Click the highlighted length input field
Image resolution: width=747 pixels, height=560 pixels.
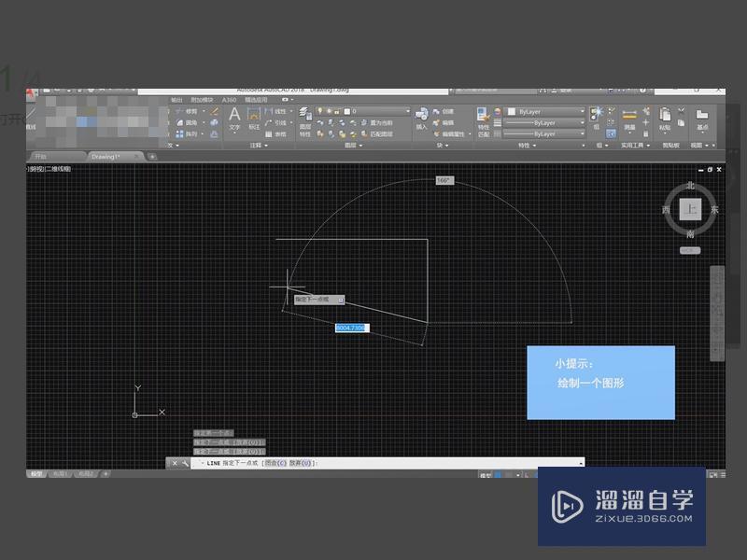click(x=352, y=328)
